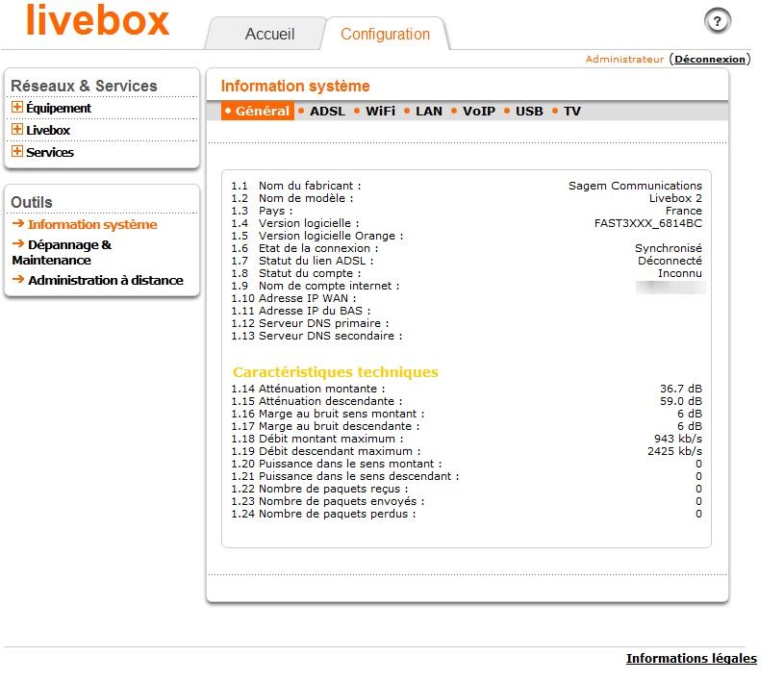Click the livebox logo
The width and height of the screenshot is (784, 681).
coord(97,20)
